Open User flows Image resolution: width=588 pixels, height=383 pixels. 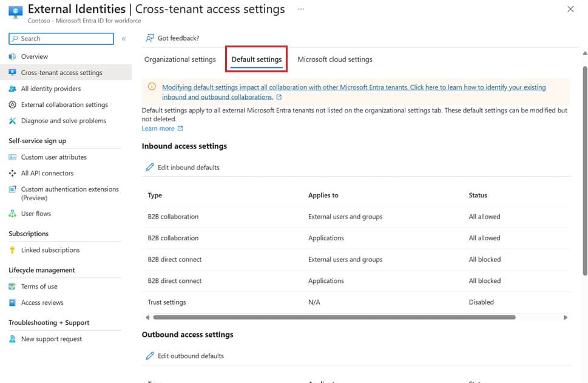(36, 214)
